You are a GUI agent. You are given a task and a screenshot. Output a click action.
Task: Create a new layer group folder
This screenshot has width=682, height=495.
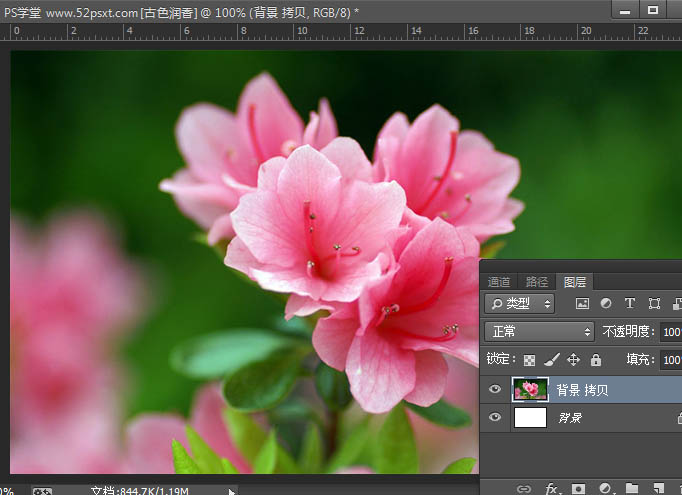click(631, 488)
